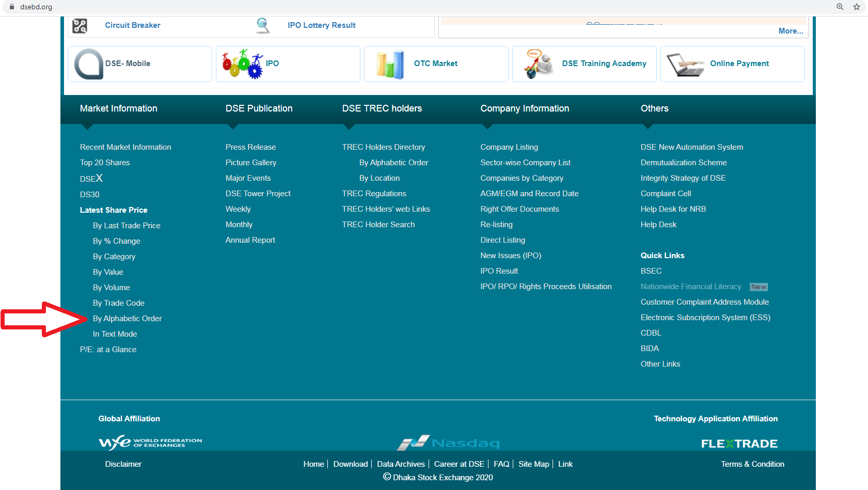Click the IPO Lottery Result magnifier icon

pyautogui.click(x=263, y=25)
